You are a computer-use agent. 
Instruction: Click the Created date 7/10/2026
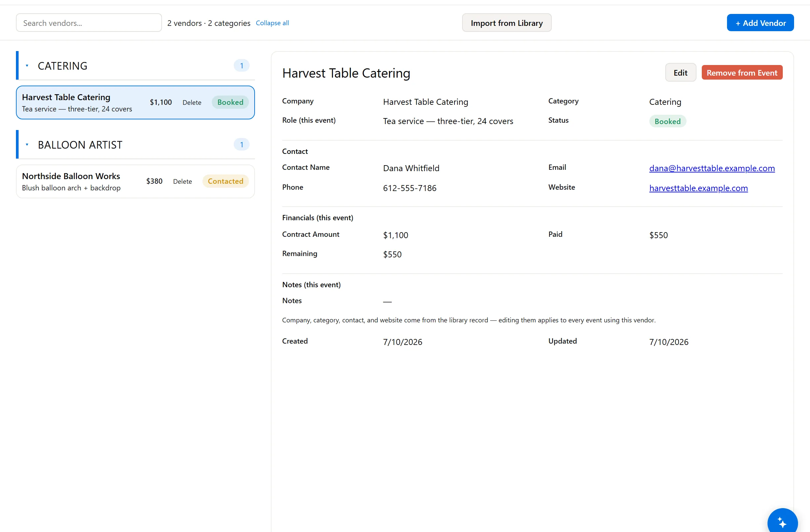coord(402,342)
